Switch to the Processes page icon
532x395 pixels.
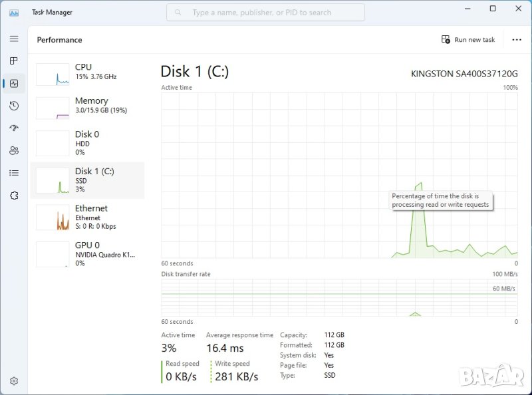pos(14,61)
